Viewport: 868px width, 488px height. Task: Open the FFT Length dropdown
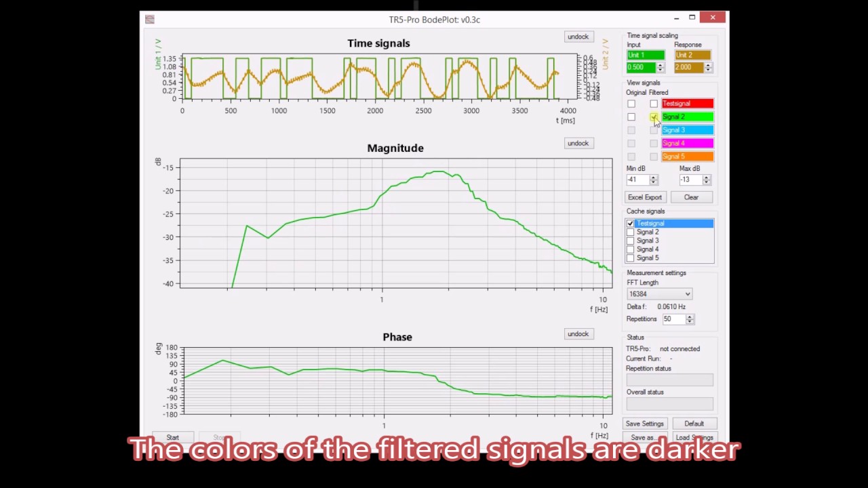659,294
